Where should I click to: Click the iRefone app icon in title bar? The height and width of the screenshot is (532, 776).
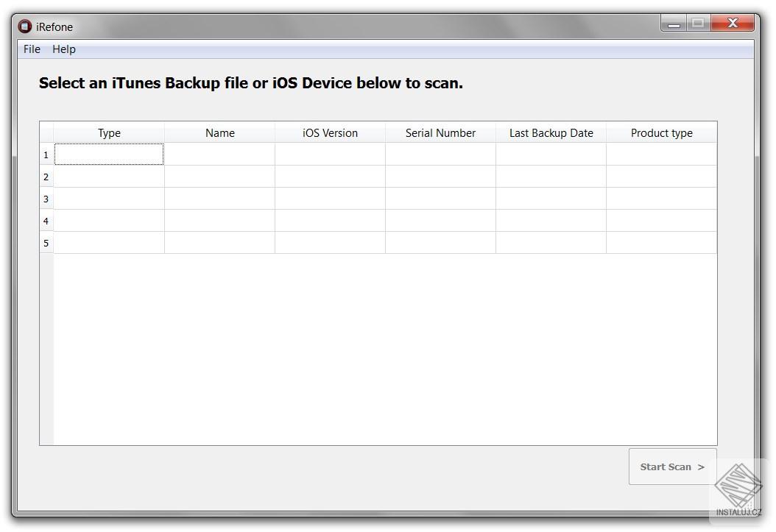click(x=25, y=26)
